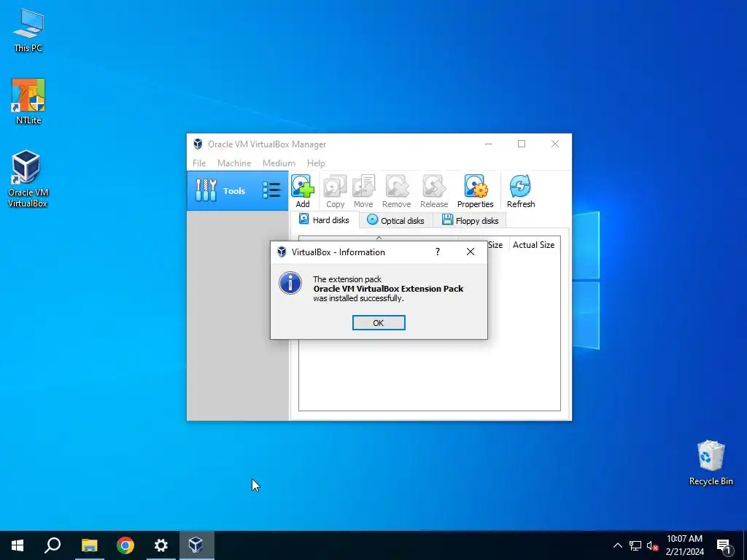Click the muted volume tray icon
This screenshot has height=560, width=747.
click(x=652, y=545)
